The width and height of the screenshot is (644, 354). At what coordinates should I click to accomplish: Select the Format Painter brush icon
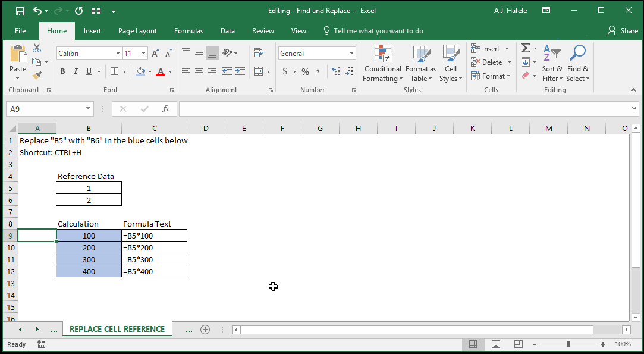pyautogui.click(x=37, y=75)
